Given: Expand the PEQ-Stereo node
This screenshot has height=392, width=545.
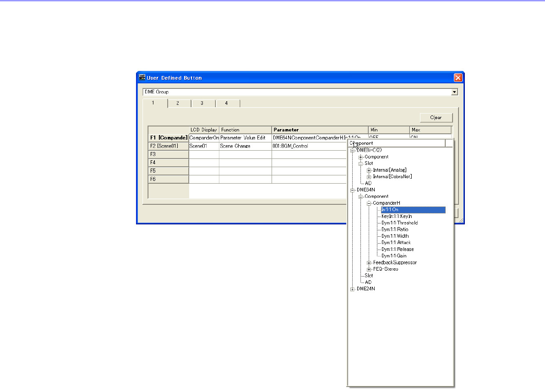Looking at the screenshot, I should coord(369,269).
